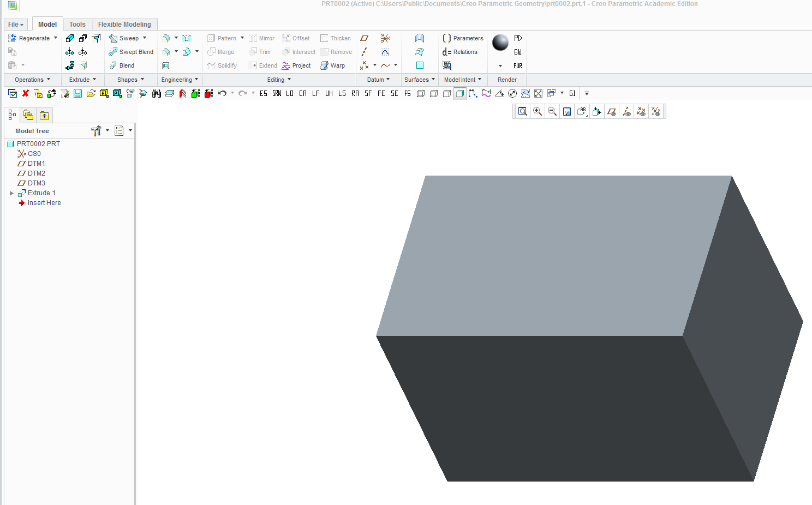The width and height of the screenshot is (812, 505).
Task: Open the Sweep tool
Action: (126, 38)
